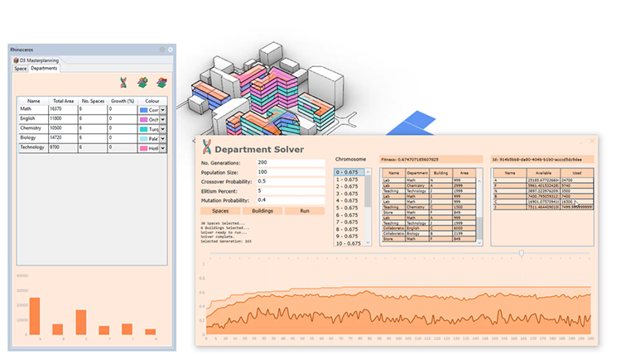Click the Spaces button
The width and height of the screenshot is (621, 364).
pyautogui.click(x=220, y=211)
